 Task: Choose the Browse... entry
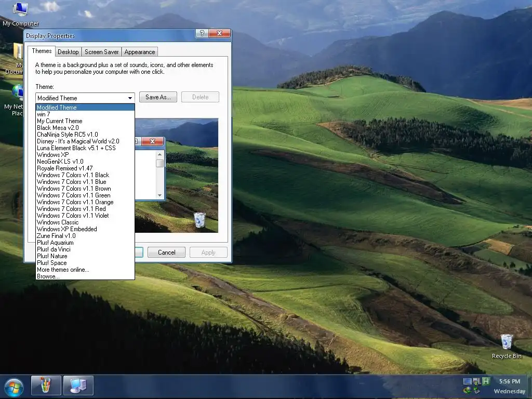click(x=85, y=276)
